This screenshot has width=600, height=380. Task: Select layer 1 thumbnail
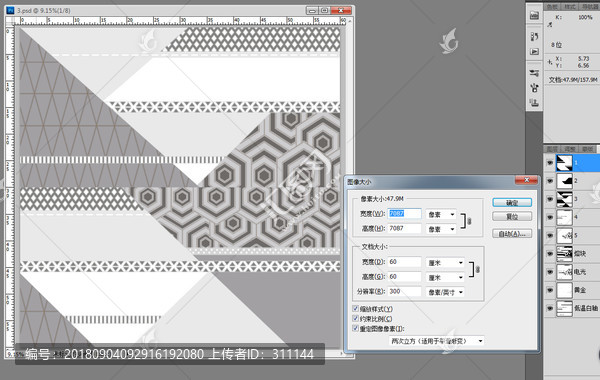[564, 163]
